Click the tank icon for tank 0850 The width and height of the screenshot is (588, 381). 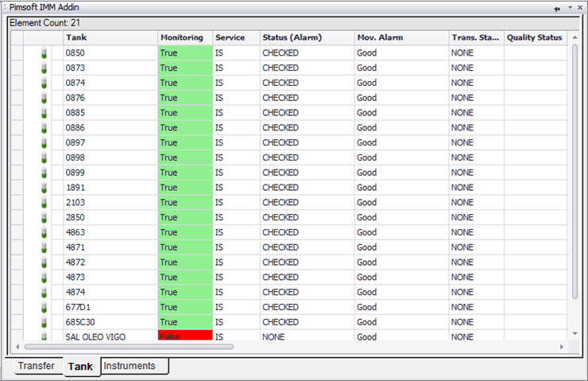[x=44, y=53]
